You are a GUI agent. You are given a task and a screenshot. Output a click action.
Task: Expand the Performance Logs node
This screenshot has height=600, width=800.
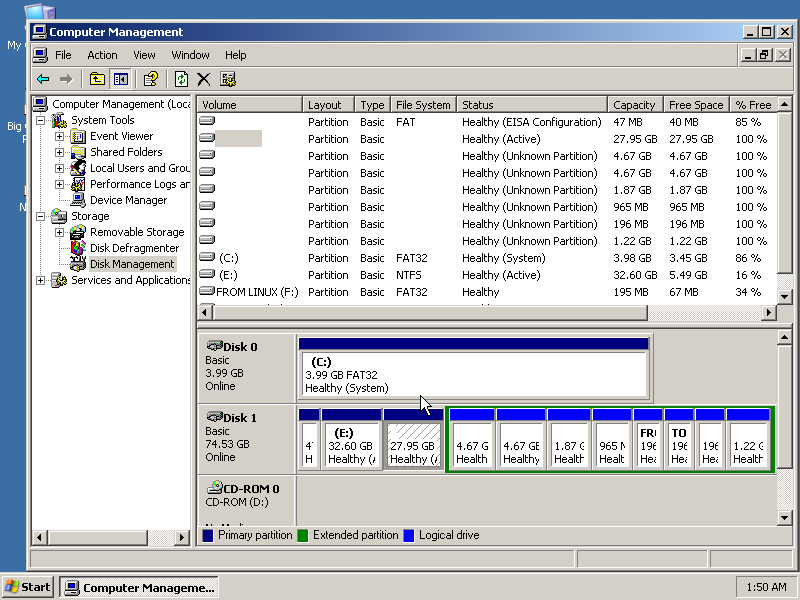coord(59,184)
